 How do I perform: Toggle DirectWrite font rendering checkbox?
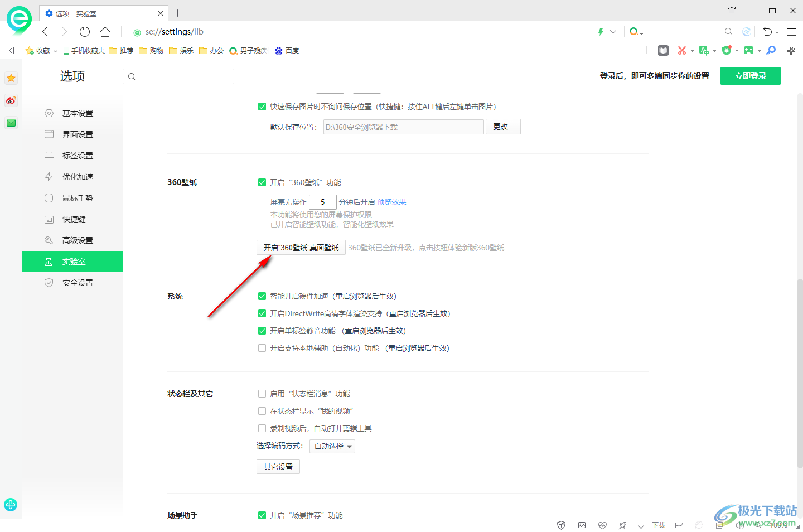[x=262, y=313]
